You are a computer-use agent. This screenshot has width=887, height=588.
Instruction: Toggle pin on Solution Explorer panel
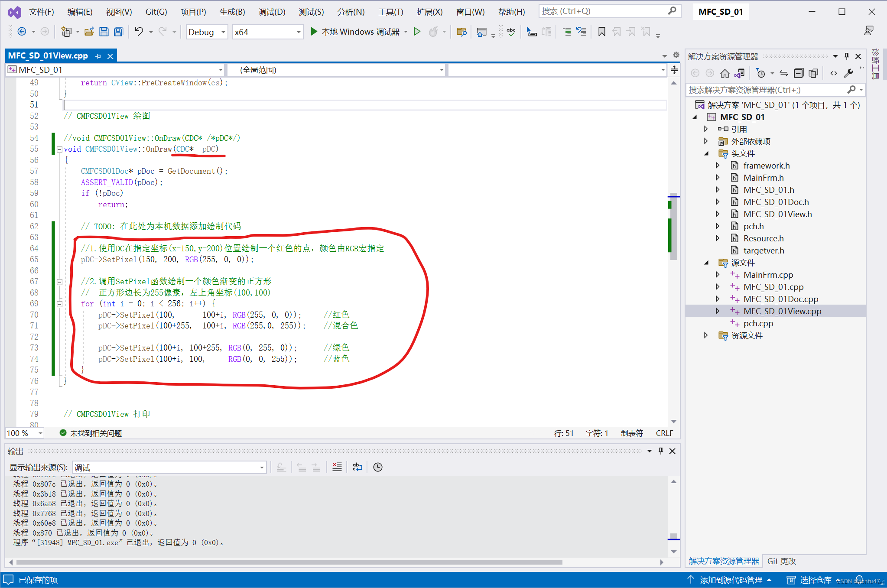point(846,56)
